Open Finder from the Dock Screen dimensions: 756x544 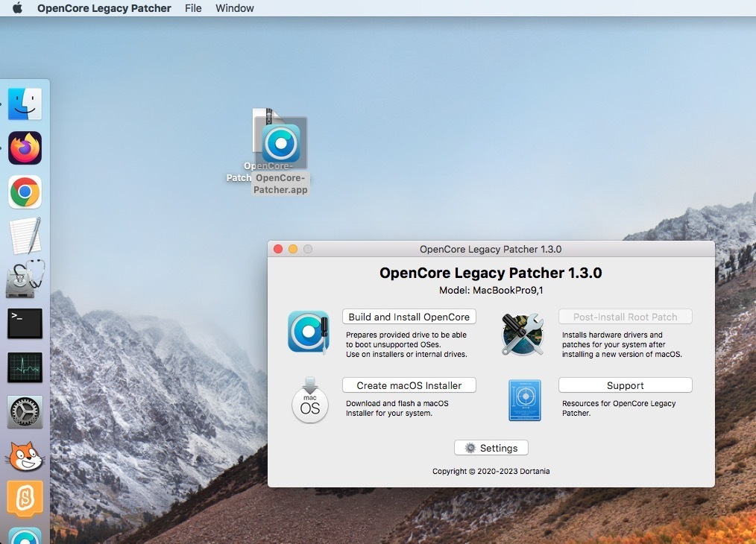(25, 104)
